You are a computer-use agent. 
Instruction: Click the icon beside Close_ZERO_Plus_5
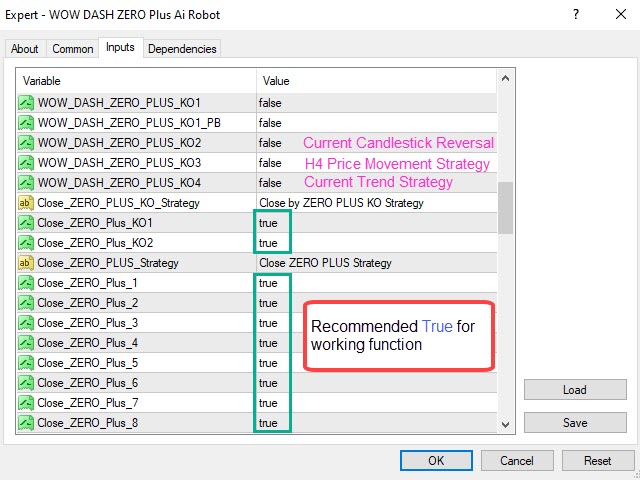(26, 363)
